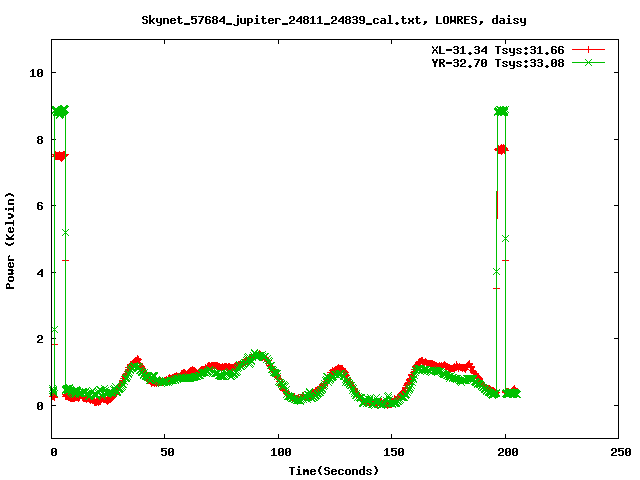Click the 10 tick label on the power axis

37,73
